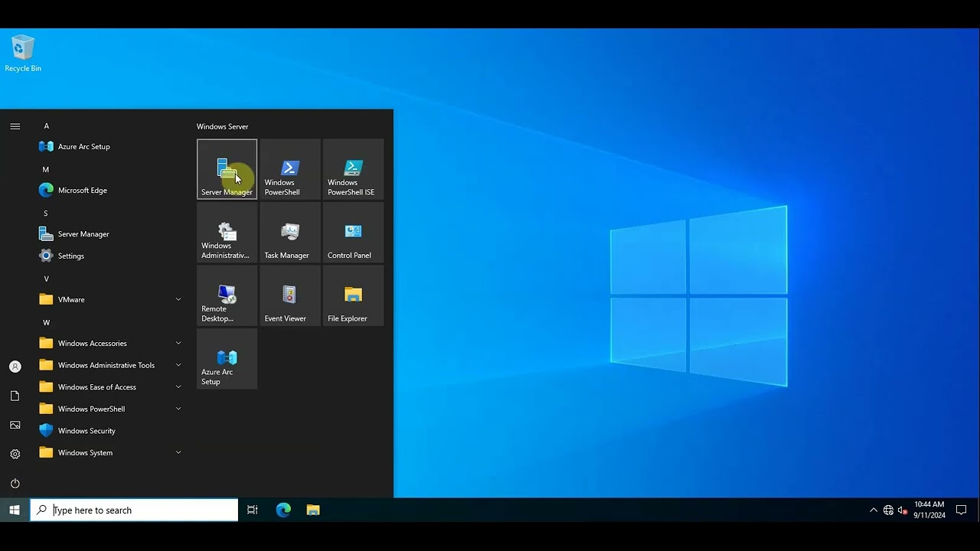Launch the Event Viewer tile

(x=290, y=295)
